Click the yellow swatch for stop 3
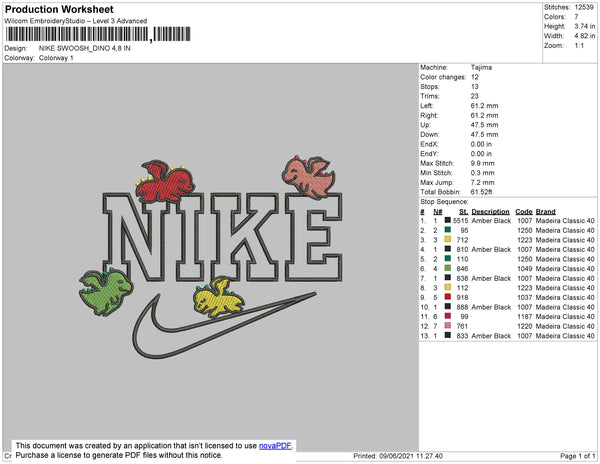600x464 pixels. pos(448,240)
